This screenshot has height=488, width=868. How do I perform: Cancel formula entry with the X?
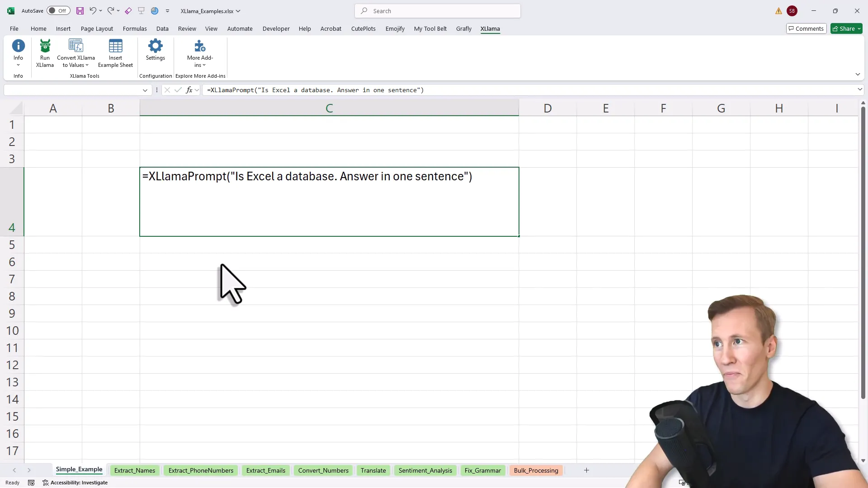(x=167, y=90)
